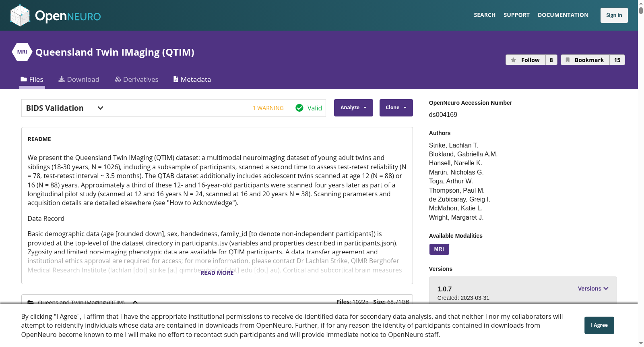Follow this dataset

[526, 60]
